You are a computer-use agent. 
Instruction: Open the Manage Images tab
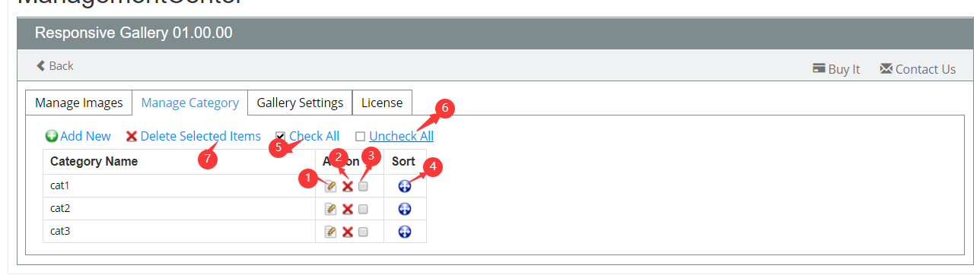(79, 103)
